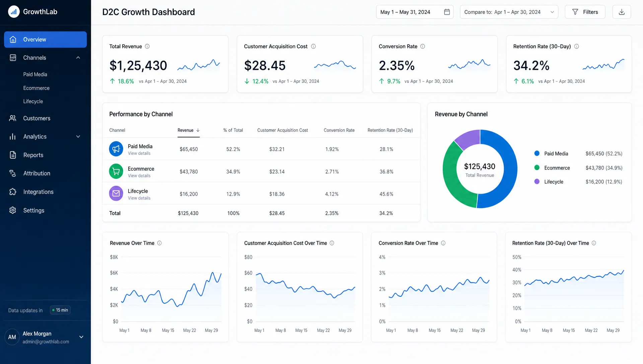Sort by % of Total column header
The image size is (643, 364).
(233, 130)
